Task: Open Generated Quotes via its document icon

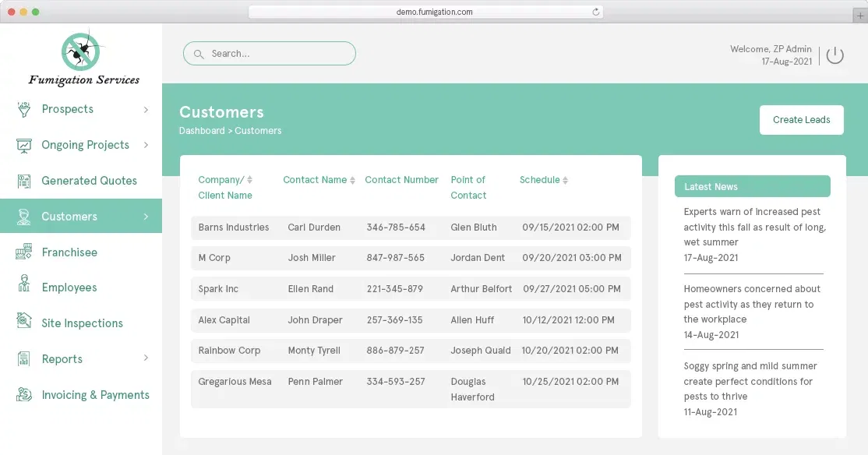Action: click(x=24, y=181)
